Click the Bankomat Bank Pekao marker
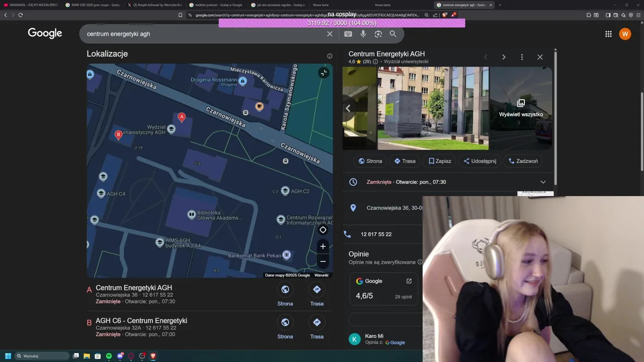The image size is (644, 362). point(286,255)
